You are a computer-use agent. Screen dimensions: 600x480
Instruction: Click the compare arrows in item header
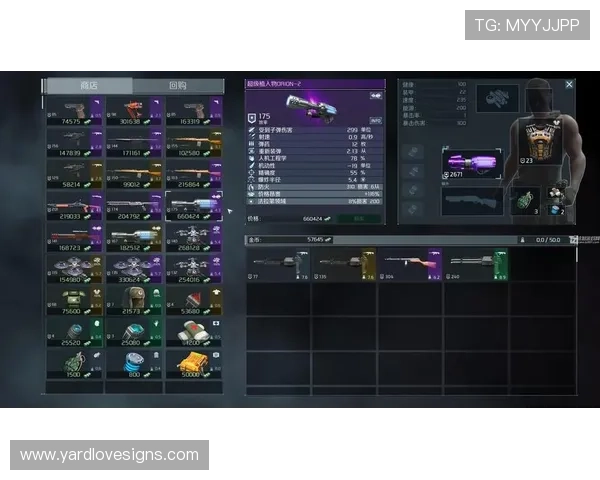pyautogui.click(x=376, y=95)
